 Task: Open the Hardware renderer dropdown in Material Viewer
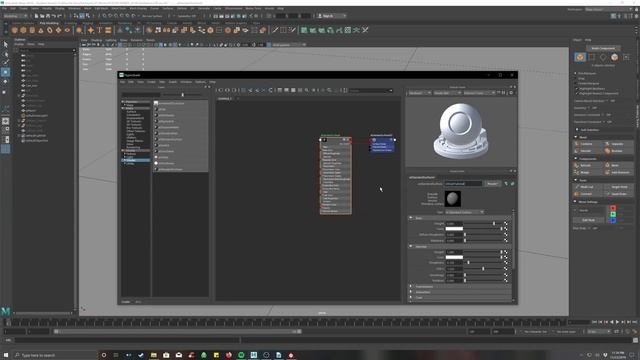click(419, 93)
